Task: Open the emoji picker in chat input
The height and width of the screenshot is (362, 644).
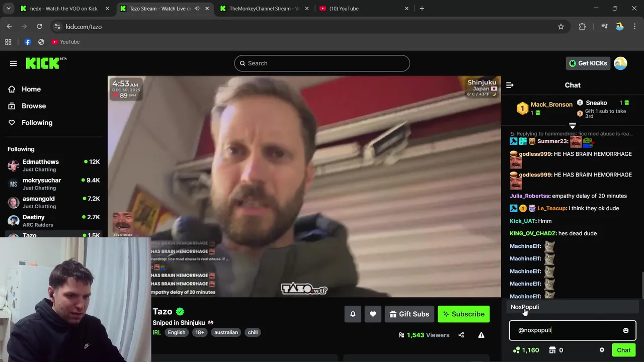Action: tap(626, 330)
